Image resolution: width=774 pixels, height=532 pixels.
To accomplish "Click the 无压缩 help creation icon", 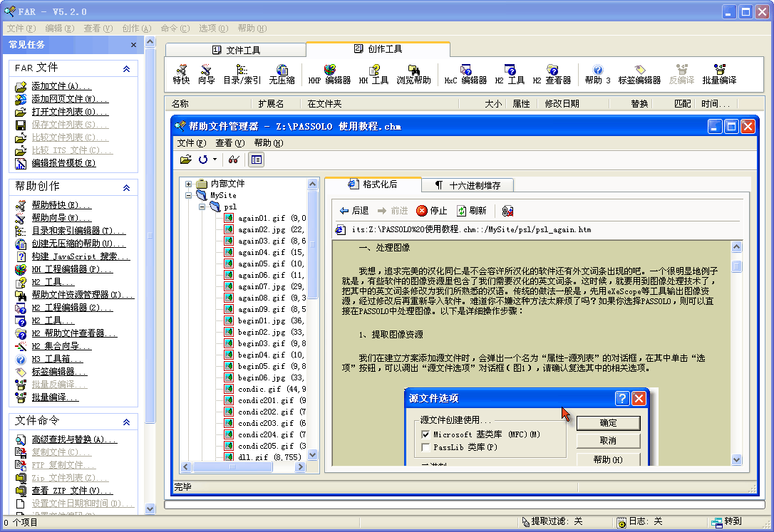I will coord(282,74).
